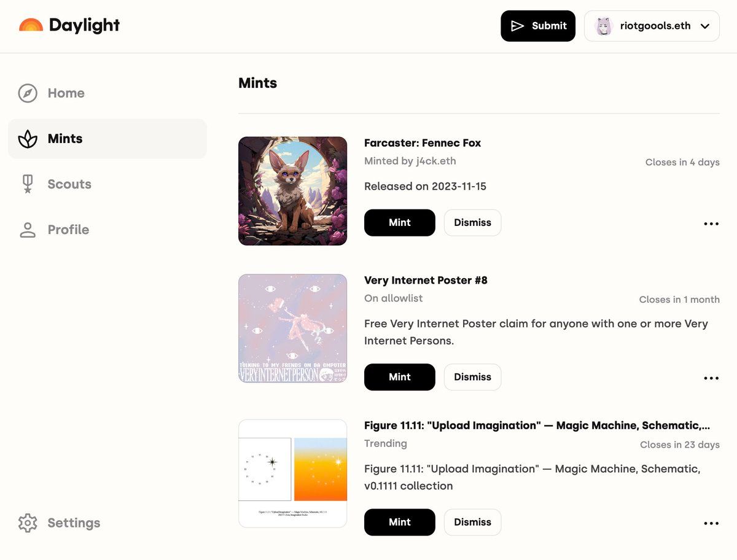Click the Settings gear icon
The width and height of the screenshot is (737, 560).
tap(28, 523)
